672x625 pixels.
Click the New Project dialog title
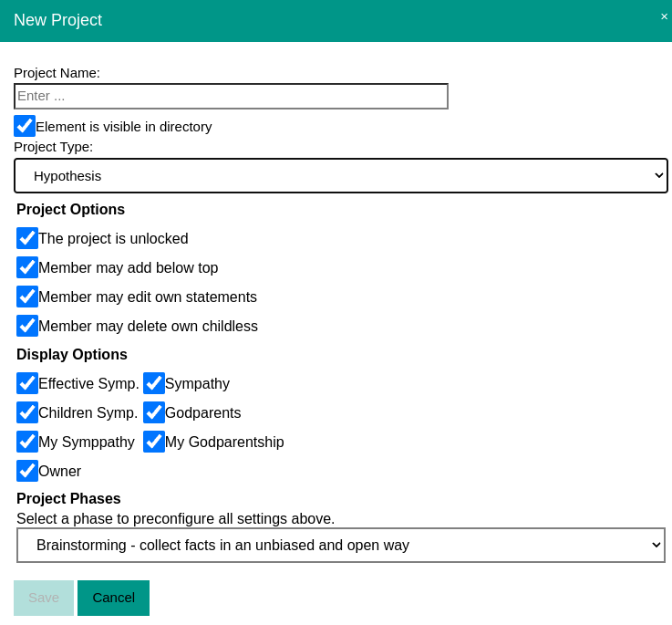pos(57,20)
